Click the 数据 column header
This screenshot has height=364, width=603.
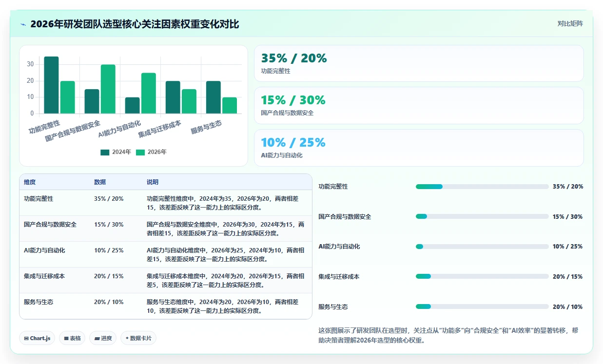point(100,182)
